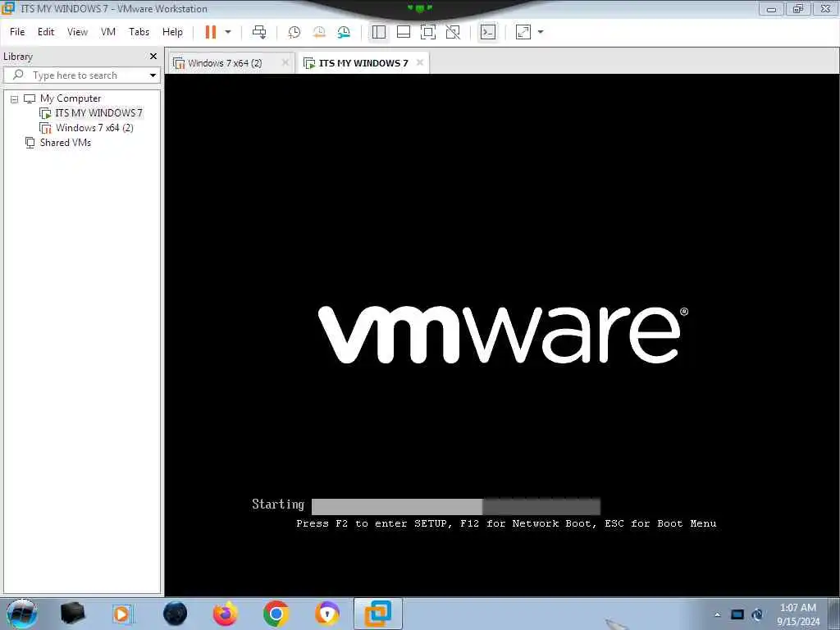Select the ITS MY WINDOWS 7 tab
The width and height of the screenshot is (840, 630).
click(x=363, y=63)
